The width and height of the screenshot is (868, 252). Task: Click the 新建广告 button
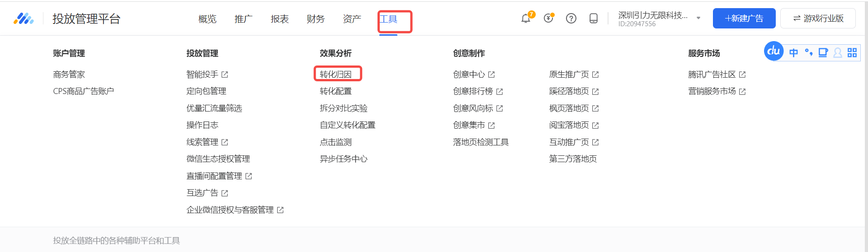click(x=744, y=19)
